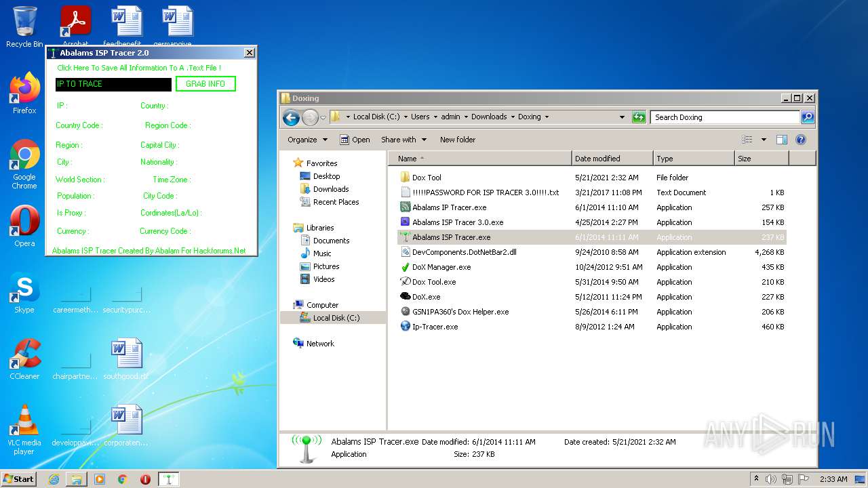Sort by the Type column header
868x488 pixels.
694,159
